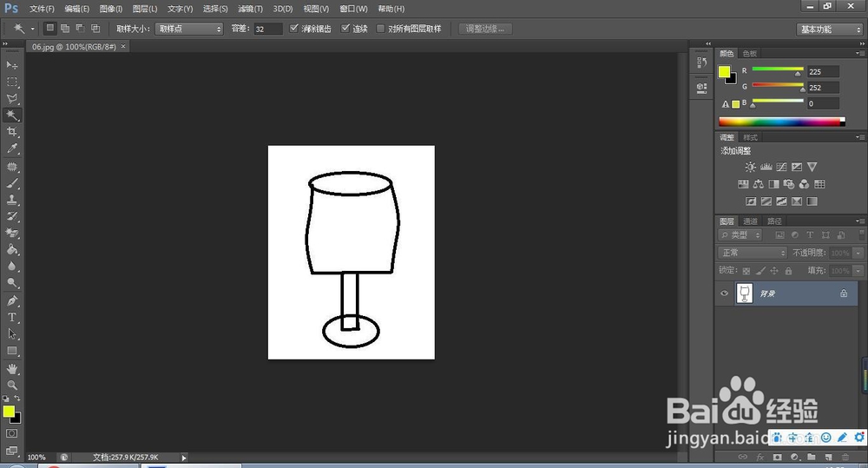Click Add to Selection mode button

pos(65,29)
